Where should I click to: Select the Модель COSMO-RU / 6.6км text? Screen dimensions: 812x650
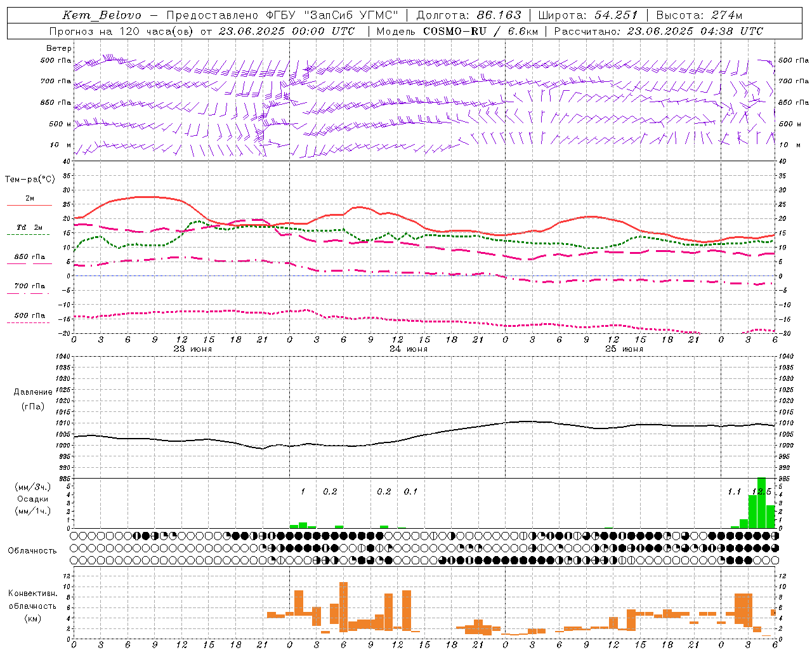click(457, 31)
